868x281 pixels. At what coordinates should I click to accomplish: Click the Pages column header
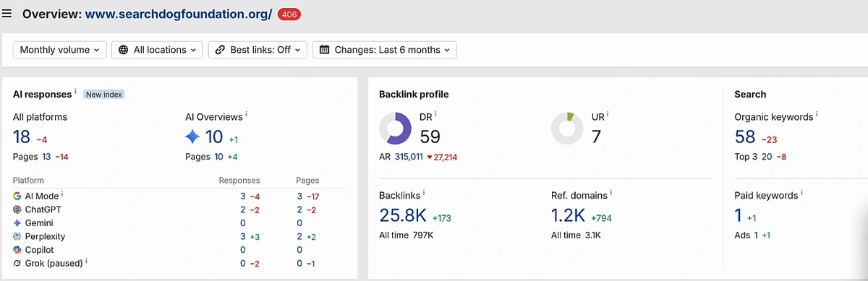(307, 181)
